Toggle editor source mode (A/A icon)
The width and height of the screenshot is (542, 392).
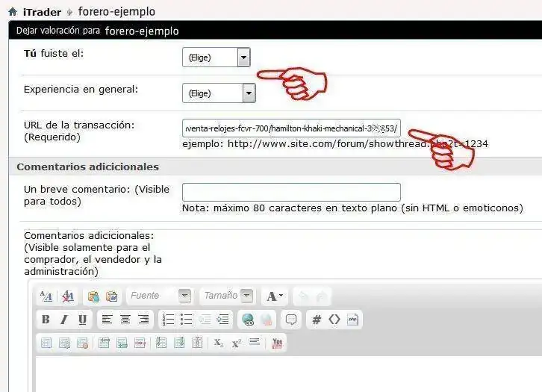point(46,296)
